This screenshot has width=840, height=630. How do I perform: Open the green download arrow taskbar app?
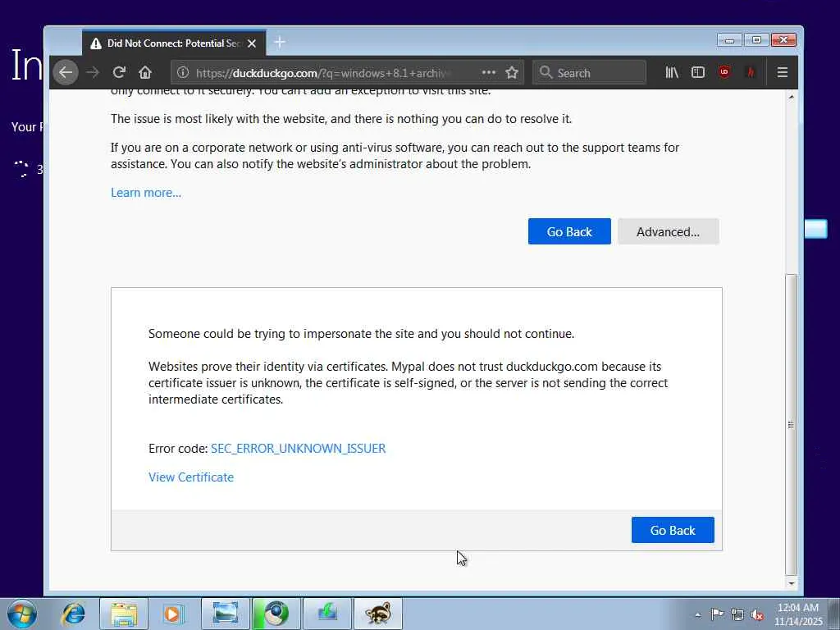(326, 614)
